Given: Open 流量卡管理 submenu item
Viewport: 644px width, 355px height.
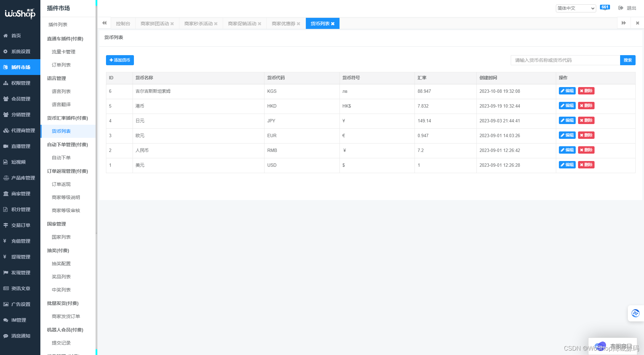Looking at the screenshot, I should [x=64, y=52].
